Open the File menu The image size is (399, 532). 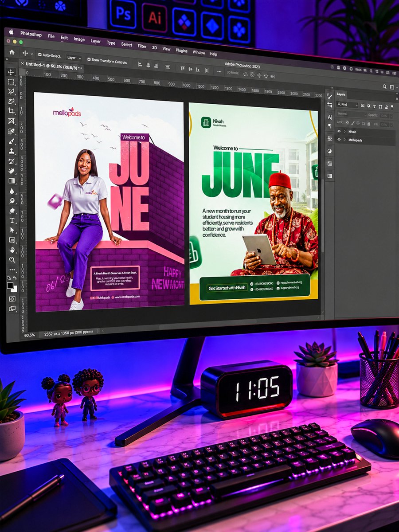point(51,36)
